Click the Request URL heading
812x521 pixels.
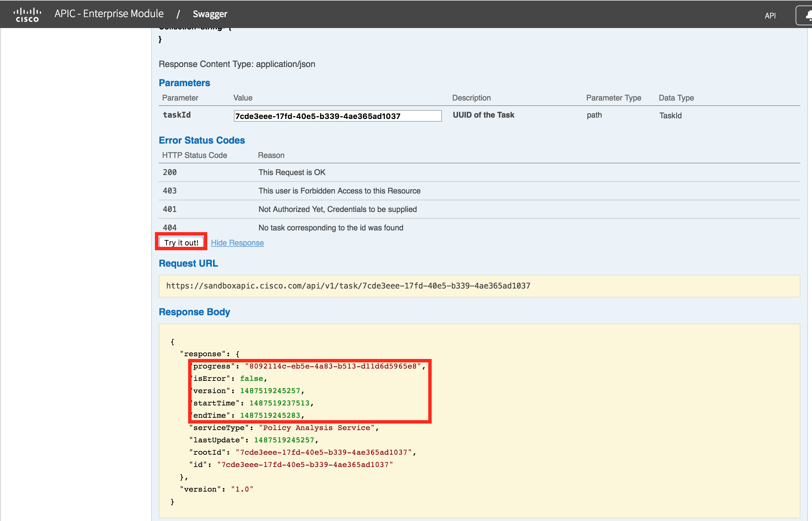click(188, 263)
